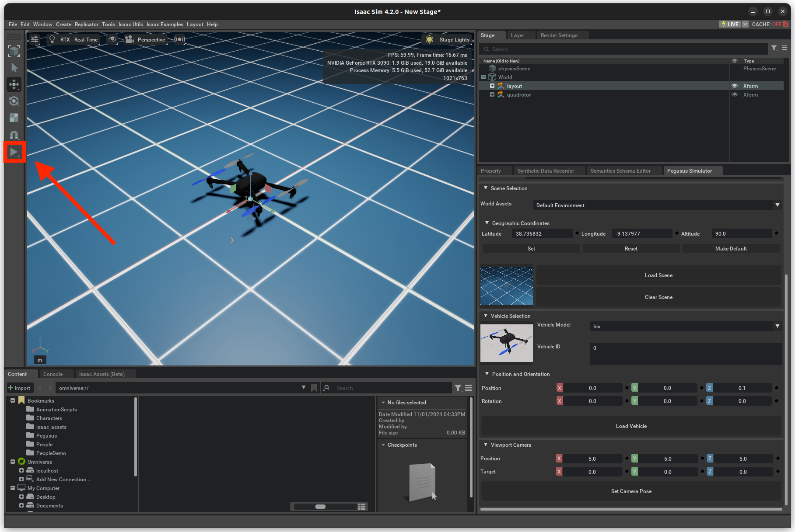Screen dimensions: 795x532
Task: Open Perspective camera menu
Action: [145, 39]
